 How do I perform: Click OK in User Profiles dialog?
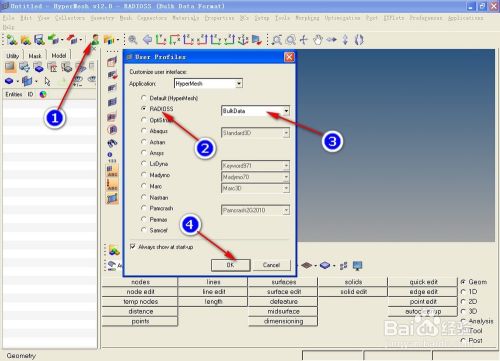point(230,265)
